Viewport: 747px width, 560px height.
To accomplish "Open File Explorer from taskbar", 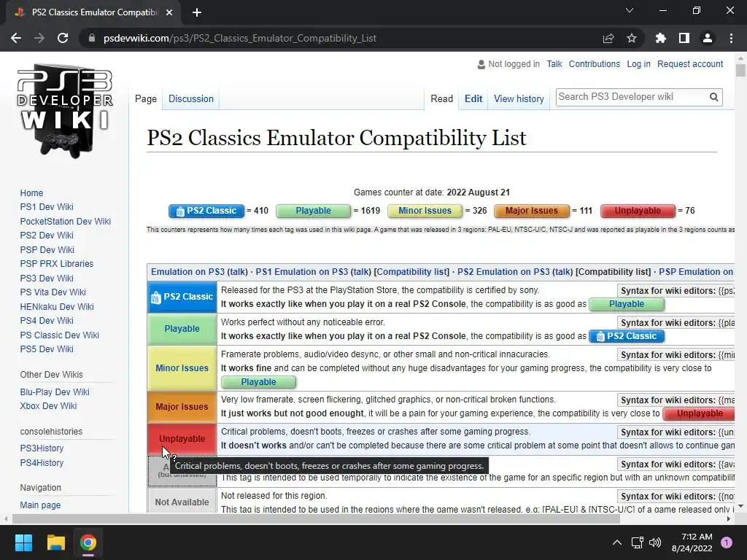I will pyautogui.click(x=55, y=542).
